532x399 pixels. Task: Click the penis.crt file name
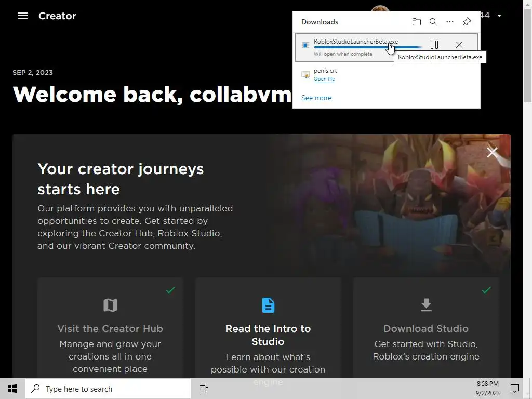[325, 71]
